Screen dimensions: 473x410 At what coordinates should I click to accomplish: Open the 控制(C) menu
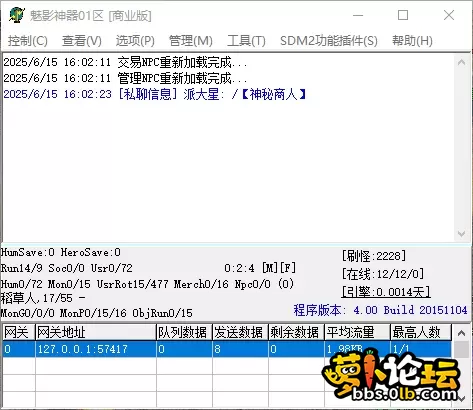tap(28, 41)
